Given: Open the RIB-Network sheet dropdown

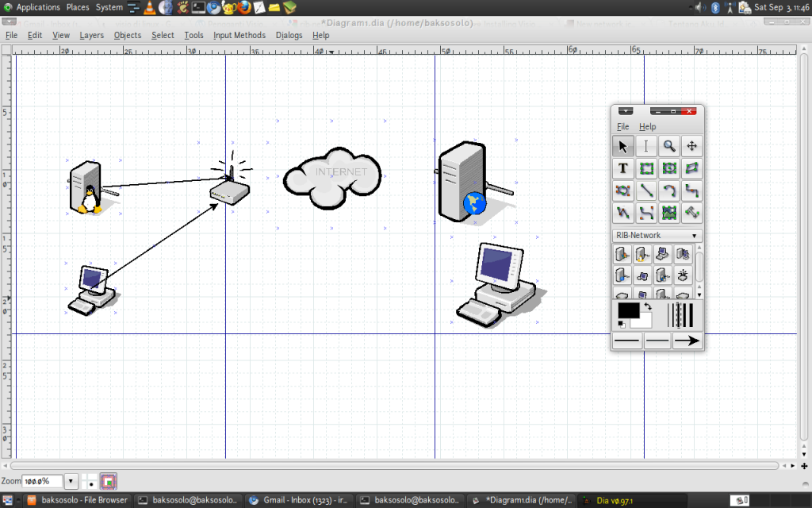Looking at the screenshot, I should (657, 236).
